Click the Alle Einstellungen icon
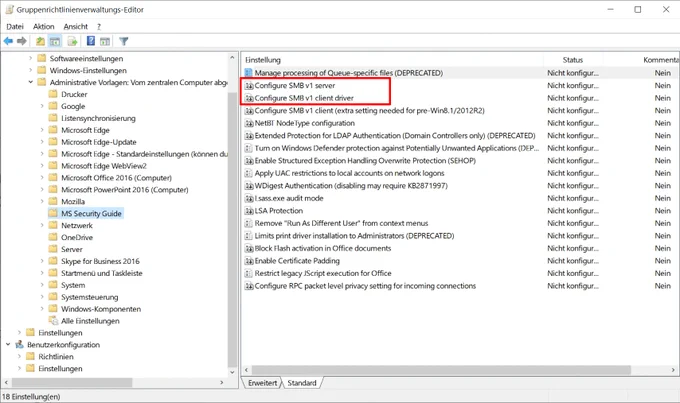Image resolution: width=680 pixels, height=403 pixels. pos(53,321)
